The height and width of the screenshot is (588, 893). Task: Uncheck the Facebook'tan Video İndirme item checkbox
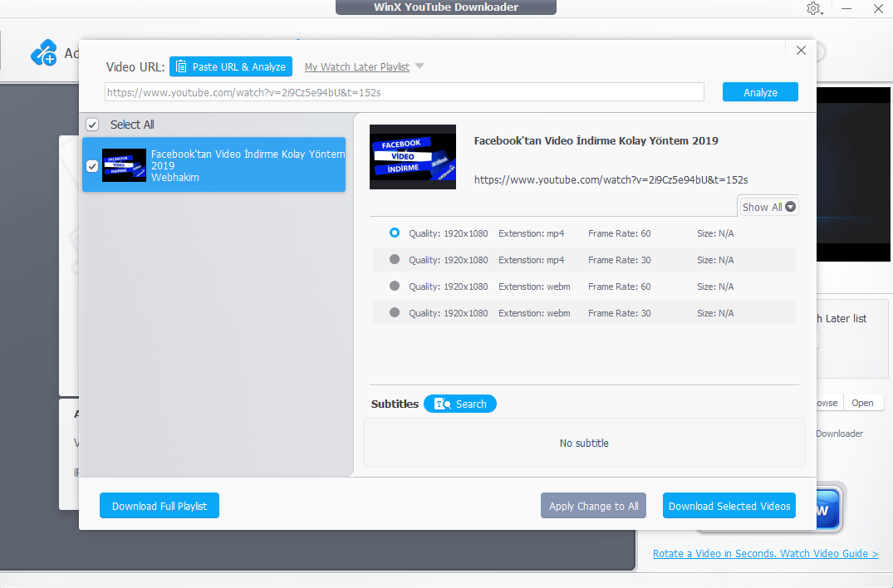(92, 165)
